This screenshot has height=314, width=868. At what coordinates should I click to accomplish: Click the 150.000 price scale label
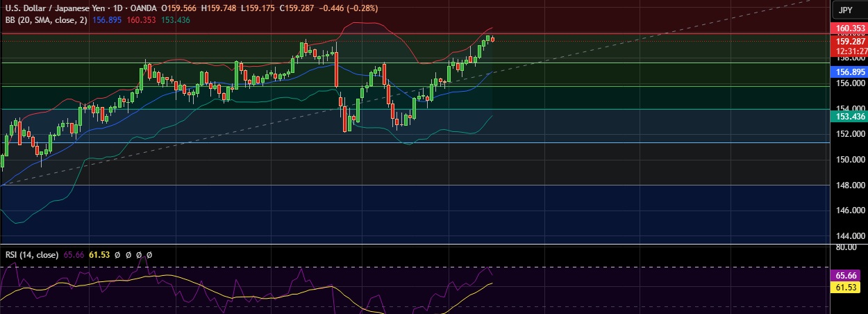(x=850, y=160)
